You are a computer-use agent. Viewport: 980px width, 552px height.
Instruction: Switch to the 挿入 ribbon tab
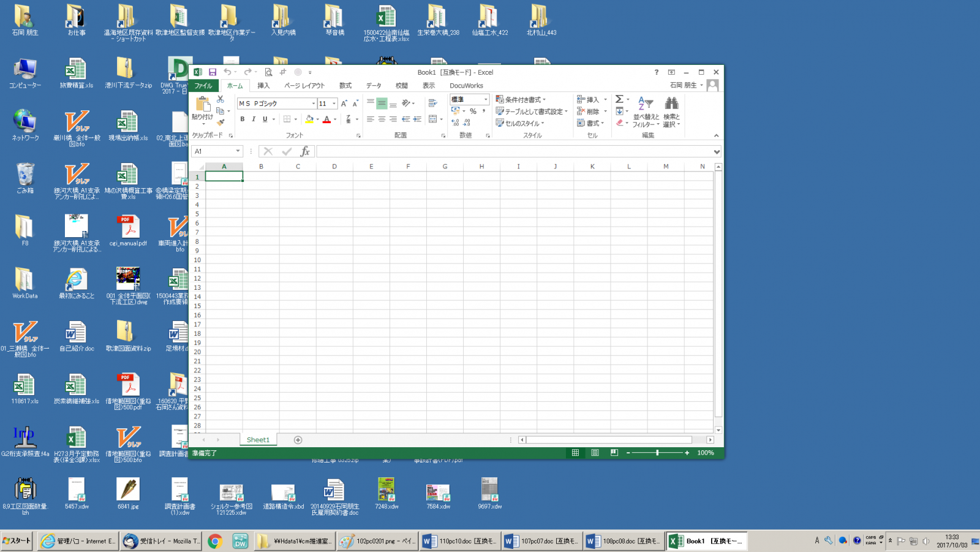point(263,86)
